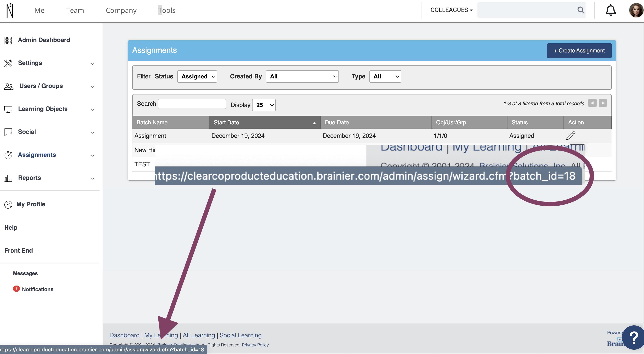Open the COLLEAGUES search scope dropdown

point(451,10)
